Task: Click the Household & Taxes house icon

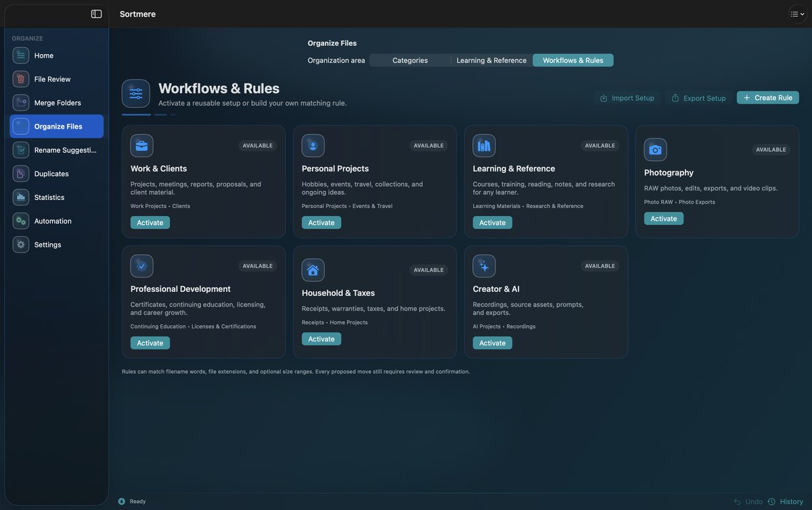Action: (x=313, y=270)
